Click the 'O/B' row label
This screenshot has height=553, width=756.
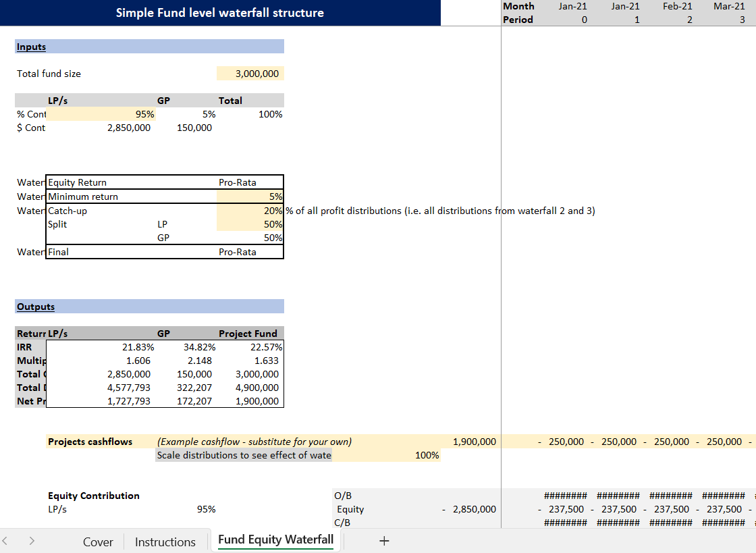343,496
